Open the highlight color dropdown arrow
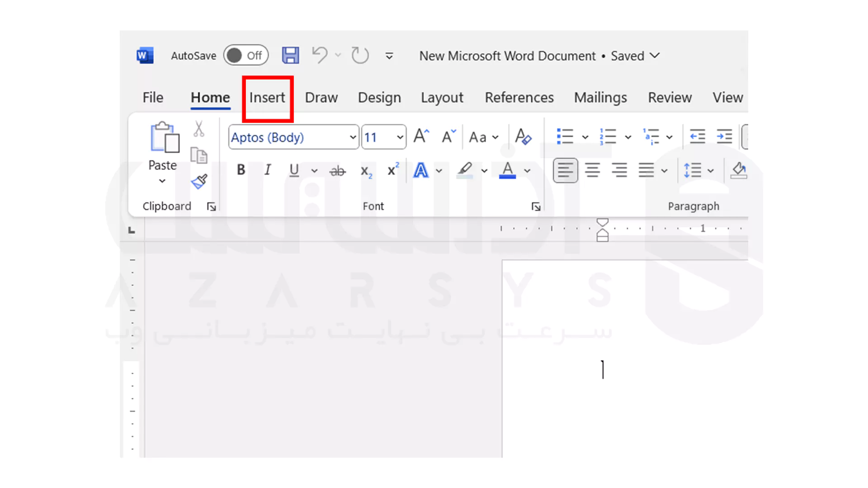Screen dimensions: 868x488 click(x=484, y=171)
